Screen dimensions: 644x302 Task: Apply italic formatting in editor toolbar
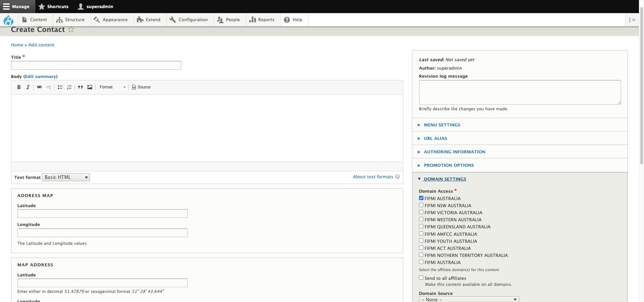point(28,87)
